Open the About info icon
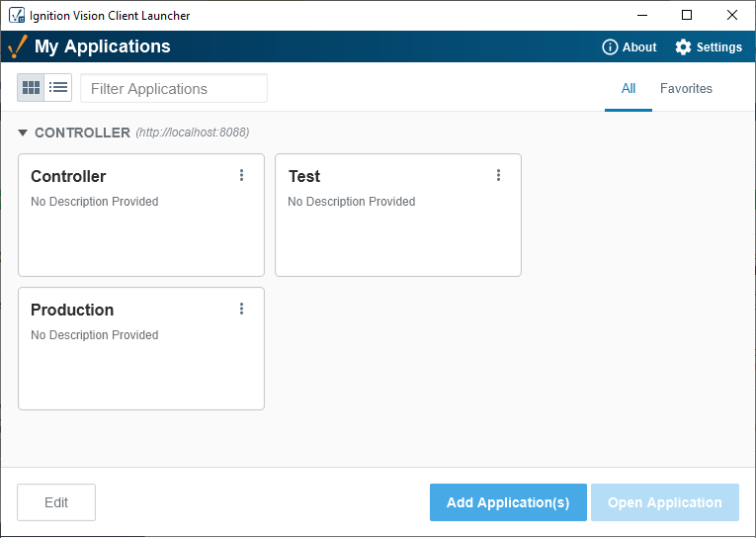Image resolution: width=756 pixels, height=538 pixels. coord(610,47)
